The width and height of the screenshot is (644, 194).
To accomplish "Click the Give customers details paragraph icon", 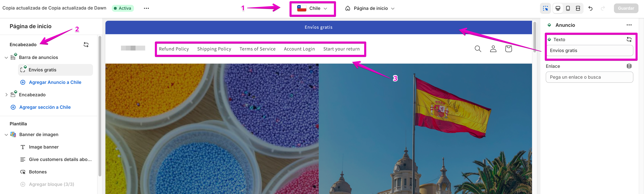I will 23,159.
